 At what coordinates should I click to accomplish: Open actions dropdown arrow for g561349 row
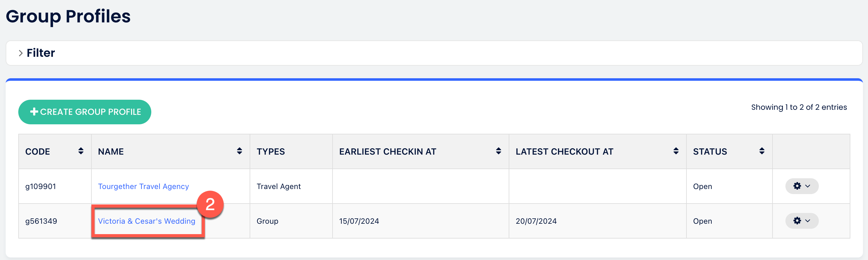[808, 221]
